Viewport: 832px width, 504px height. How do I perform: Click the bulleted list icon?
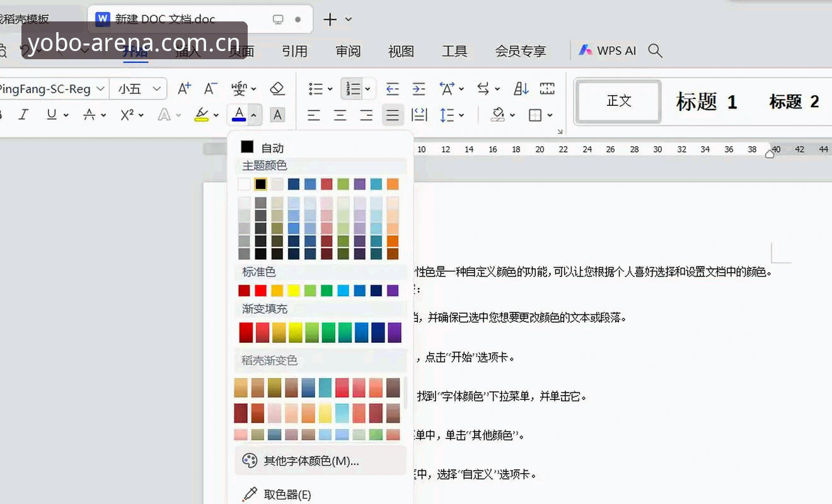316,89
